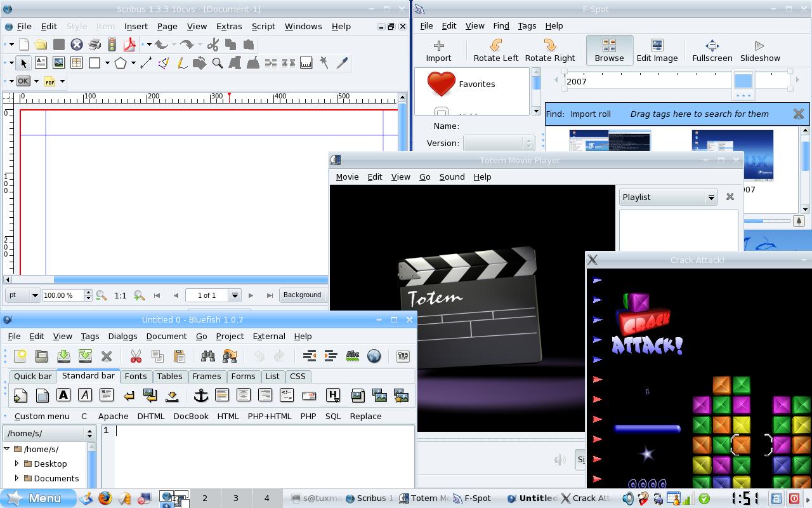The height and width of the screenshot is (508, 812).
Task: Insert email link in Bluefish Standard bar
Action: point(309,395)
